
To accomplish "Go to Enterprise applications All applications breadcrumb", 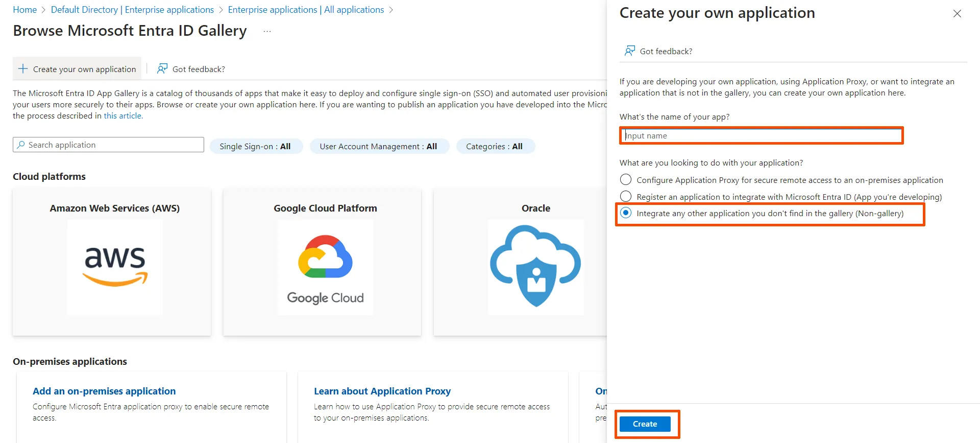I will (306, 10).
